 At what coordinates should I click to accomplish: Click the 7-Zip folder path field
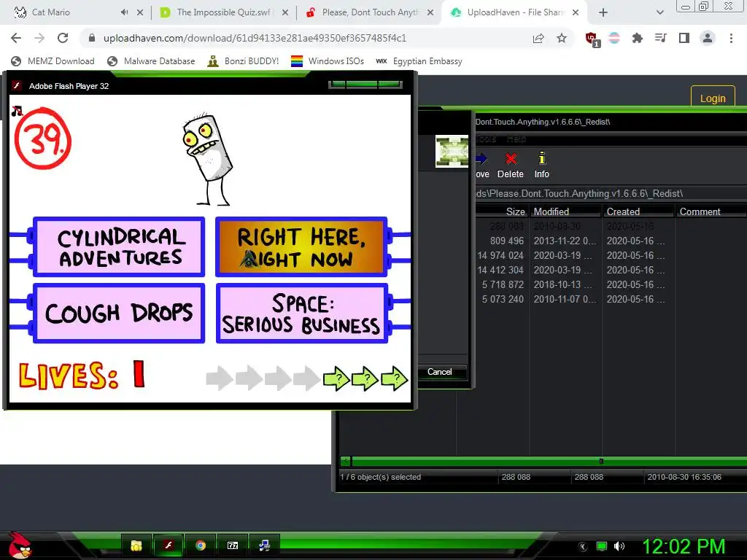pos(611,194)
